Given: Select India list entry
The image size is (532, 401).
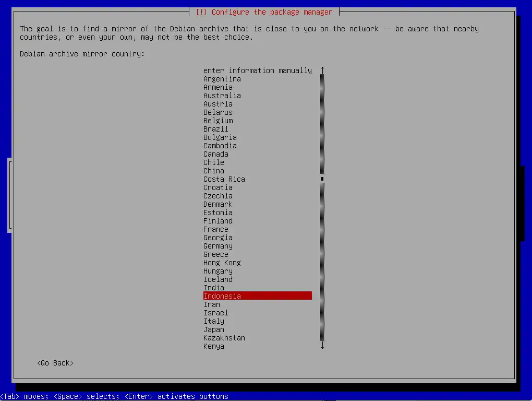Looking at the screenshot, I should pos(214,288).
